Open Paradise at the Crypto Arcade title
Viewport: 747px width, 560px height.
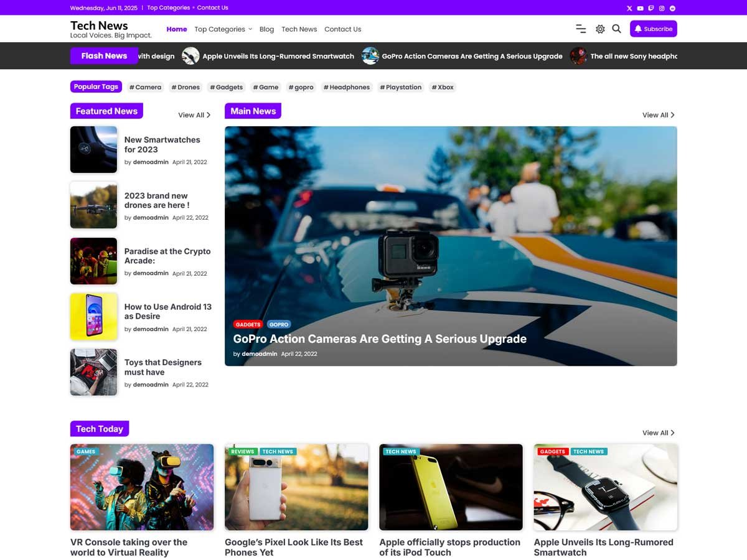point(167,256)
